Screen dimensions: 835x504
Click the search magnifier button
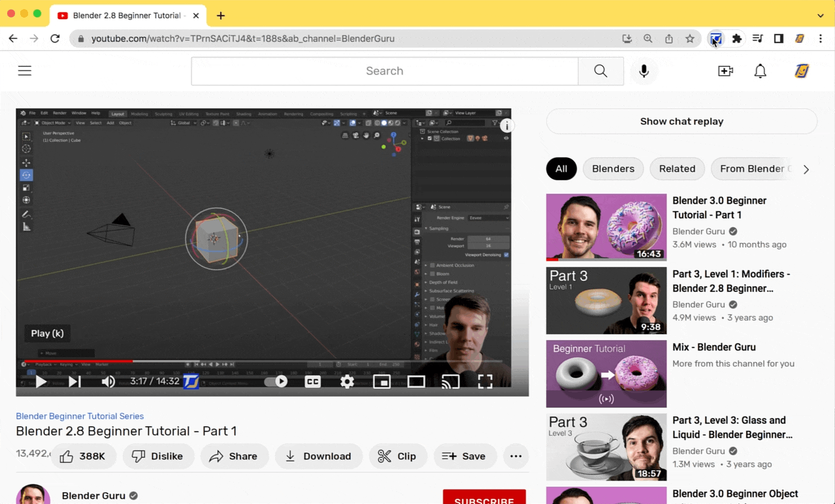click(x=600, y=71)
